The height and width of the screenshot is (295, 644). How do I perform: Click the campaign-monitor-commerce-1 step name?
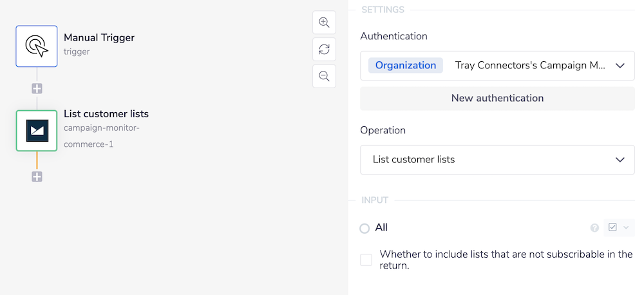[101, 136]
